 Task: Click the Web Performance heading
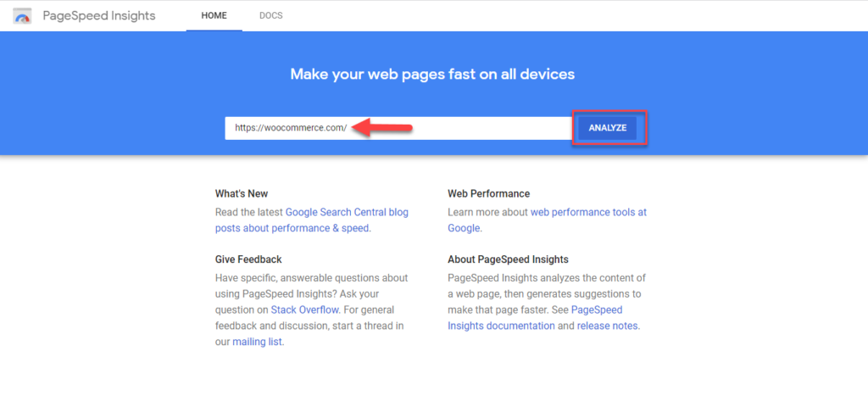click(489, 194)
